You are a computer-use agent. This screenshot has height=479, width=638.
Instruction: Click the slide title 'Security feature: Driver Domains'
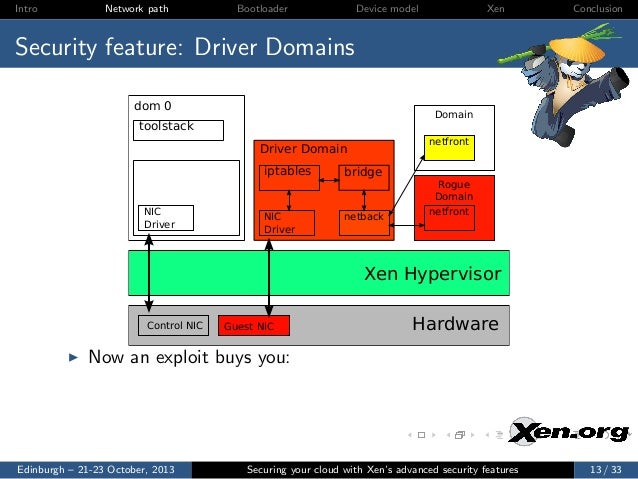pos(185,47)
